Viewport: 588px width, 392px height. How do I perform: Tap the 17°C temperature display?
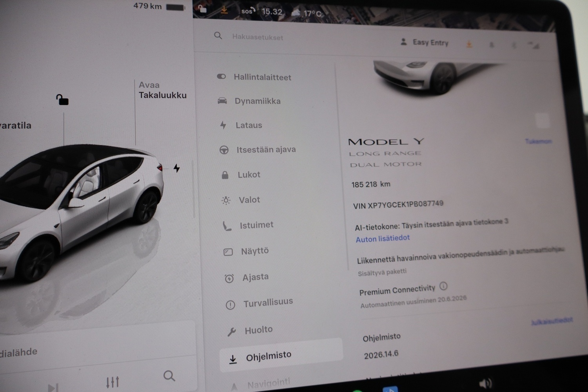313,14
